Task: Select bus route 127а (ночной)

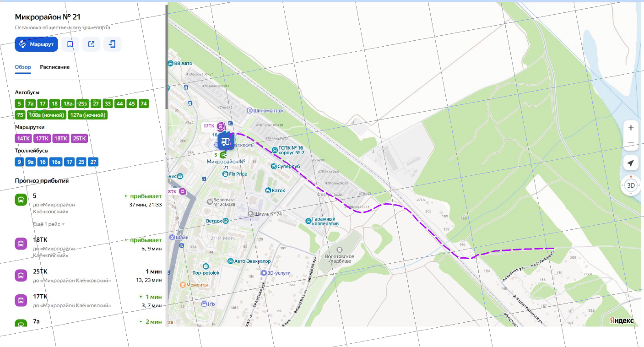Action: click(87, 115)
